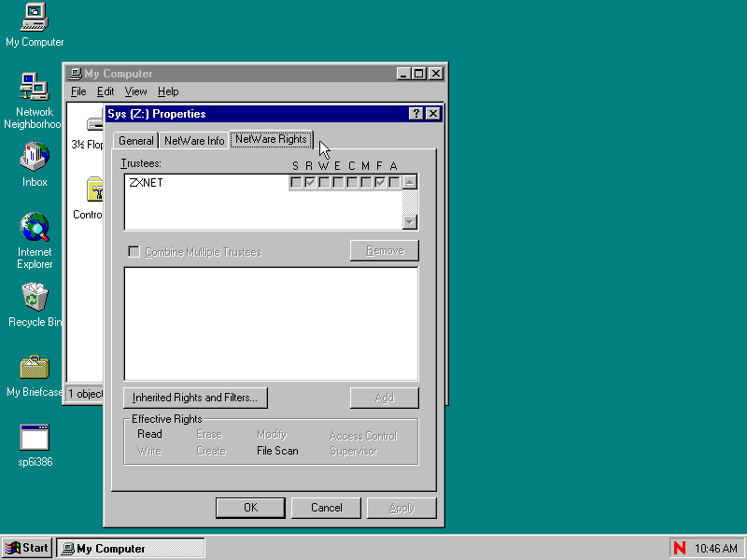Click the question mark help button in Properties
Viewport: 747px width, 560px height.
point(416,113)
